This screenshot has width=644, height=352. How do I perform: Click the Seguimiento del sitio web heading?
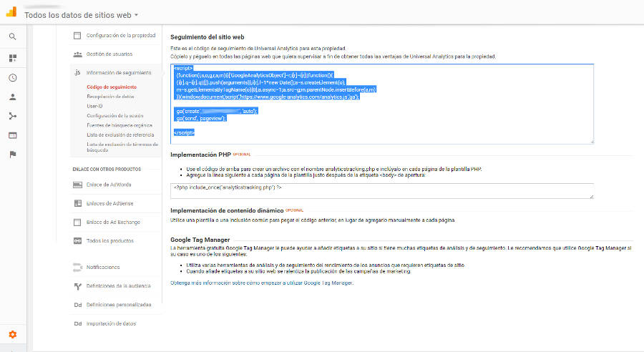point(208,37)
